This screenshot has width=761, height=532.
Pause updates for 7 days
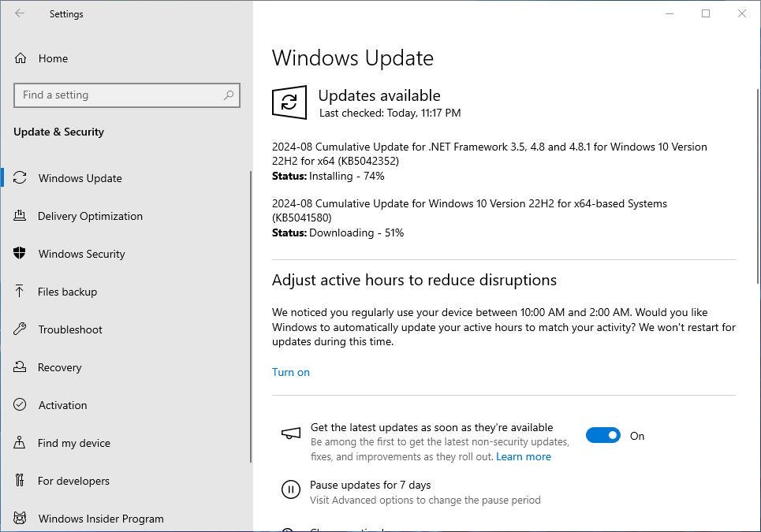pos(370,485)
